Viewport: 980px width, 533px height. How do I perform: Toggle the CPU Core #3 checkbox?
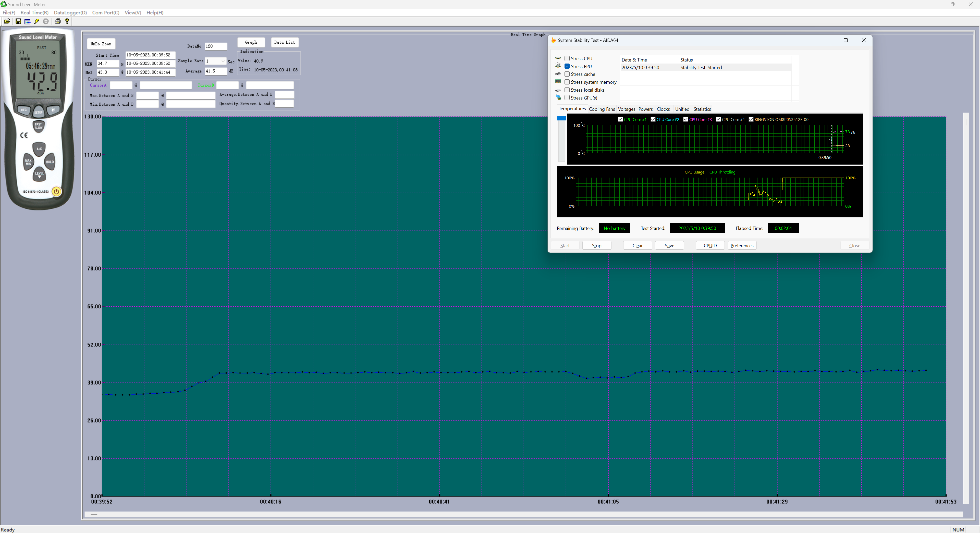(685, 119)
